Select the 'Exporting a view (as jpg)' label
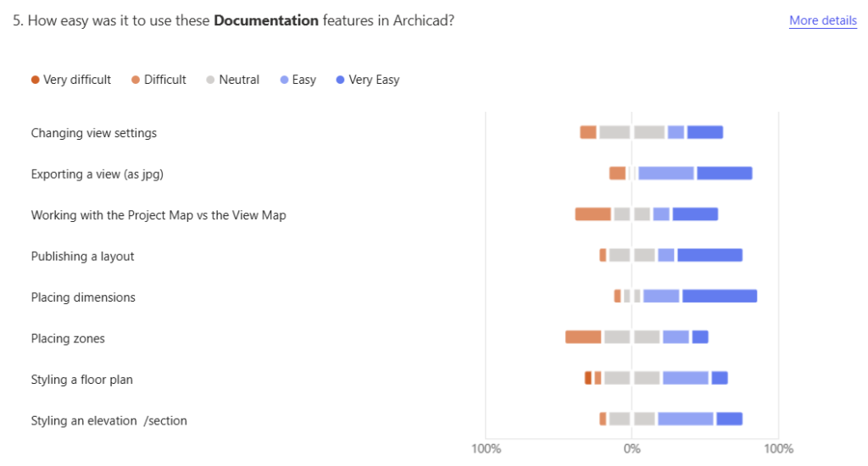 tap(97, 174)
